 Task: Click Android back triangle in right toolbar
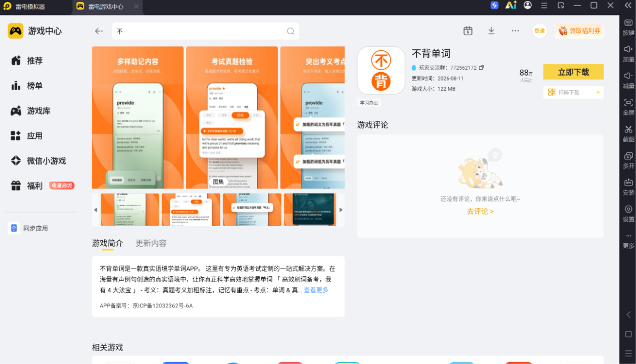[628, 315]
